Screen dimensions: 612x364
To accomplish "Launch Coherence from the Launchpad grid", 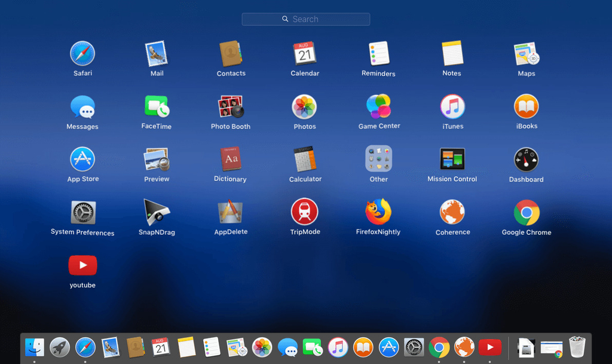I will 452,212.
